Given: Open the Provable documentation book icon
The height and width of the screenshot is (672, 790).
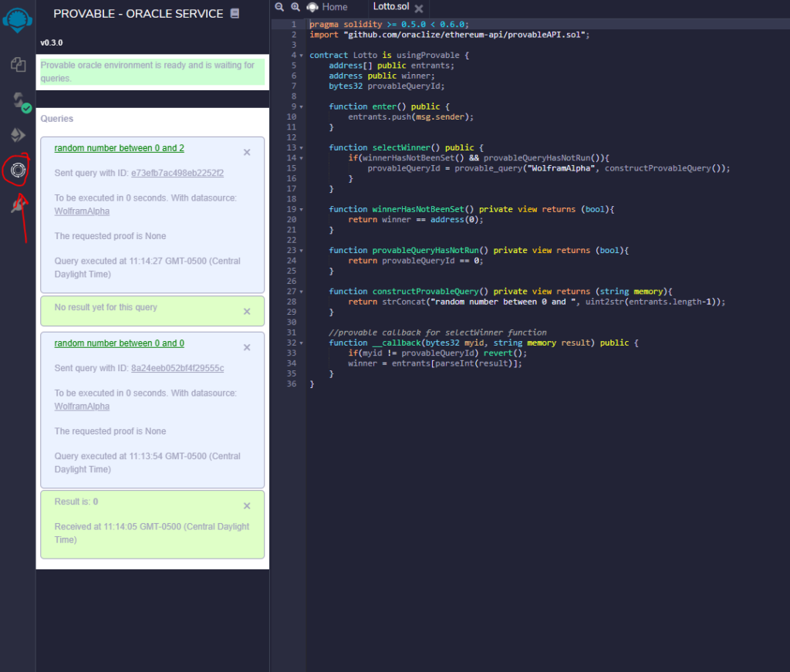Looking at the screenshot, I should coord(235,13).
